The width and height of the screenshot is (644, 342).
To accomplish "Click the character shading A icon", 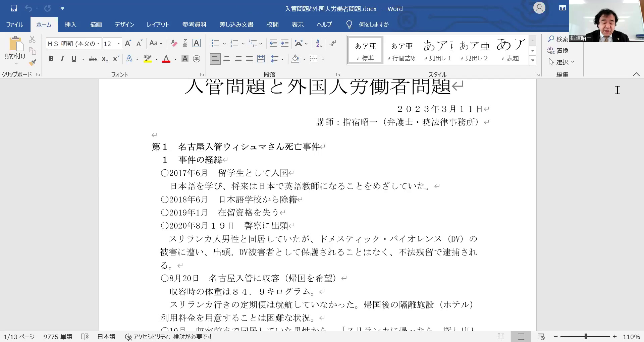I will tap(185, 59).
